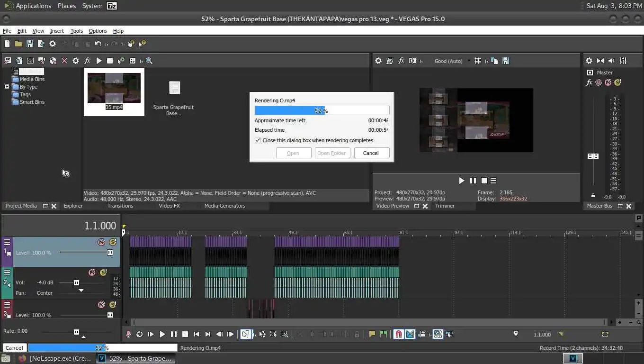The height and width of the screenshot is (364, 644).
Task: Click the magnifier Search Media icon
Action: pyautogui.click(x=149, y=61)
